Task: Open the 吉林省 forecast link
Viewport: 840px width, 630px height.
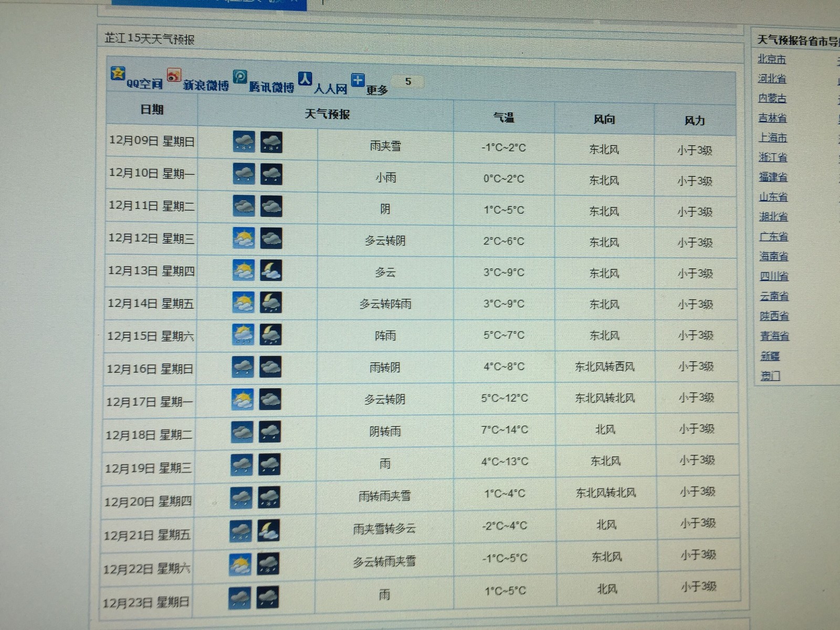Action: point(772,118)
